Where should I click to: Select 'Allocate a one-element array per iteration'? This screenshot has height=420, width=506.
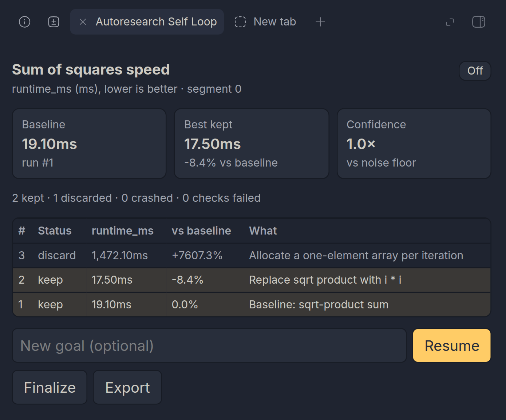pyautogui.click(x=356, y=255)
